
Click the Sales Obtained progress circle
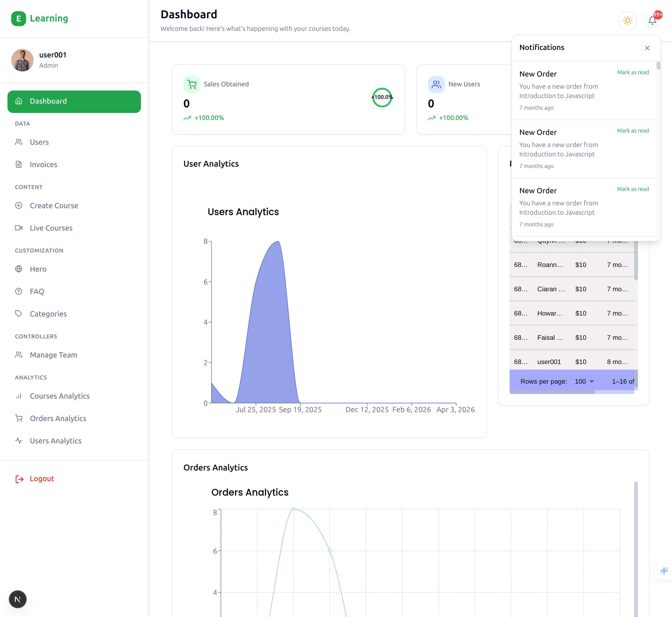(382, 98)
